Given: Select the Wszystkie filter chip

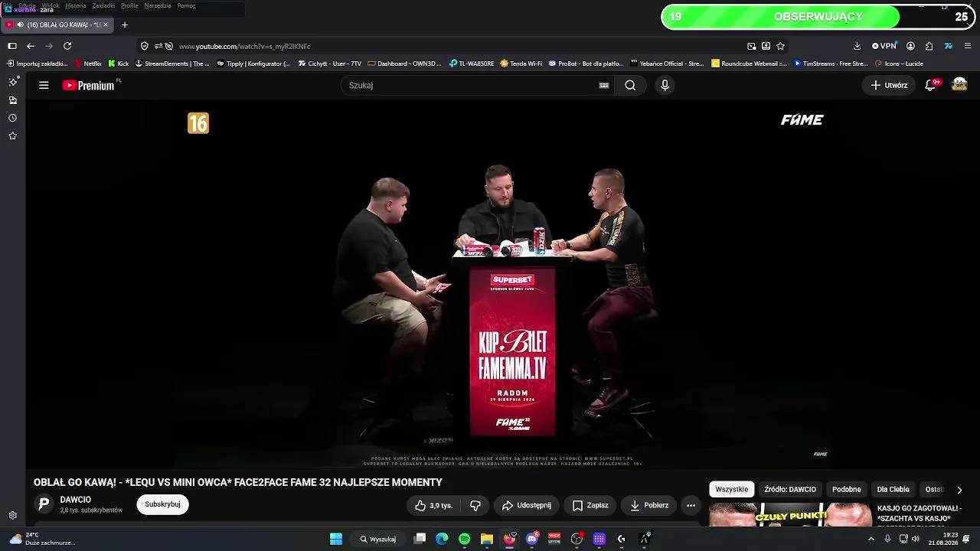Looking at the screenshot, I should (732, 490).
